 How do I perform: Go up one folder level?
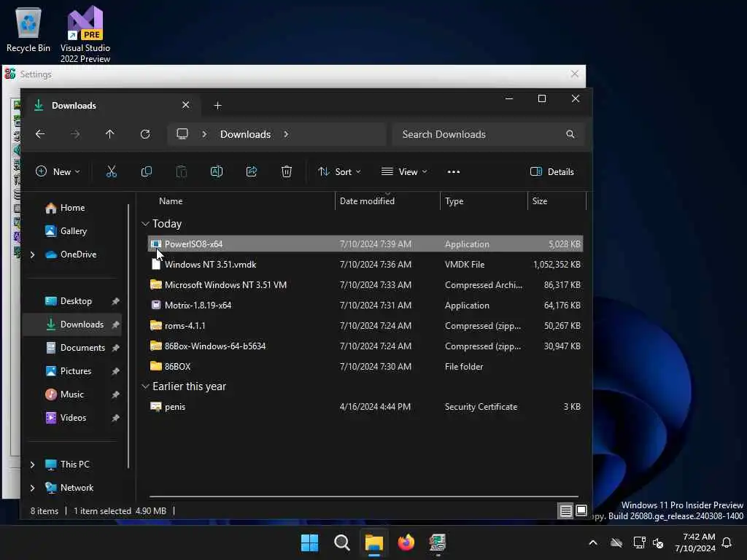[109, 134]
